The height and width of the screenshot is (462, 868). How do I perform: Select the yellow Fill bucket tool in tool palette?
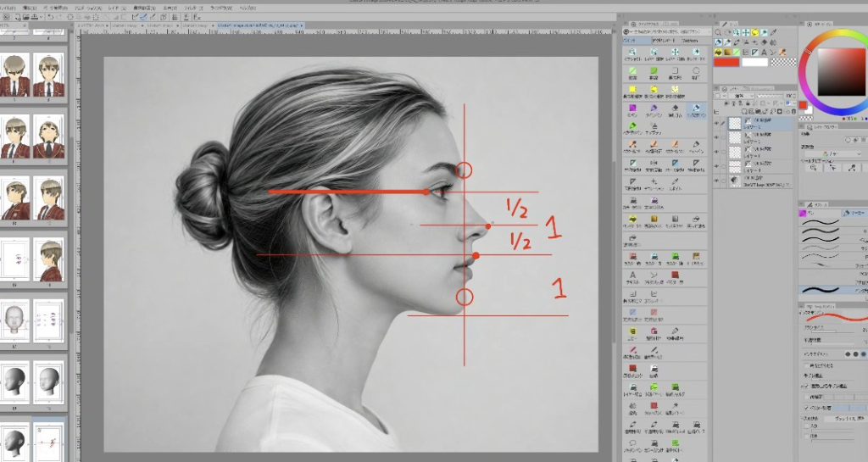pos(718,53)
